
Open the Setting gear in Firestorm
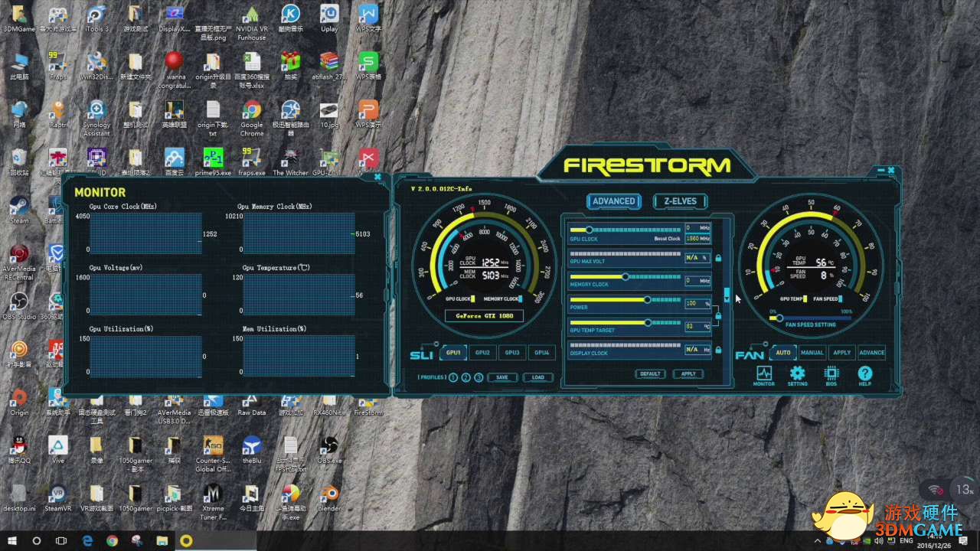point(797,375)
